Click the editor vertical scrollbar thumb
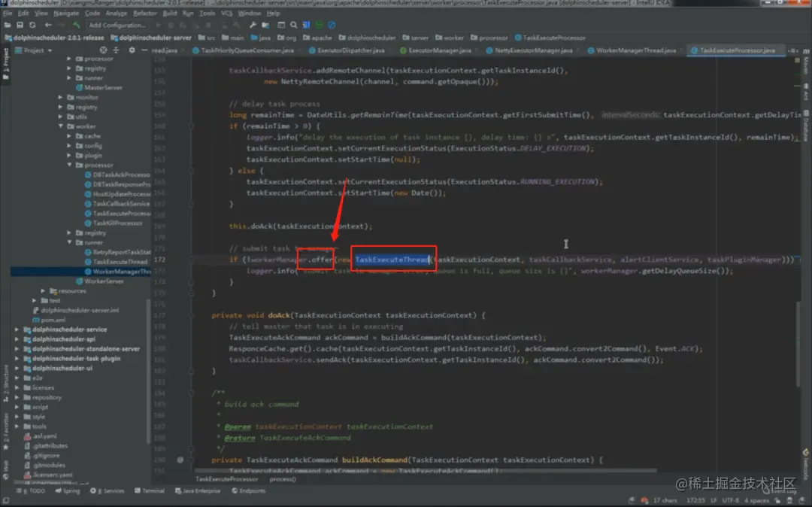The width and height of the screenshot is (812, 507). click(x=798, y=343)
